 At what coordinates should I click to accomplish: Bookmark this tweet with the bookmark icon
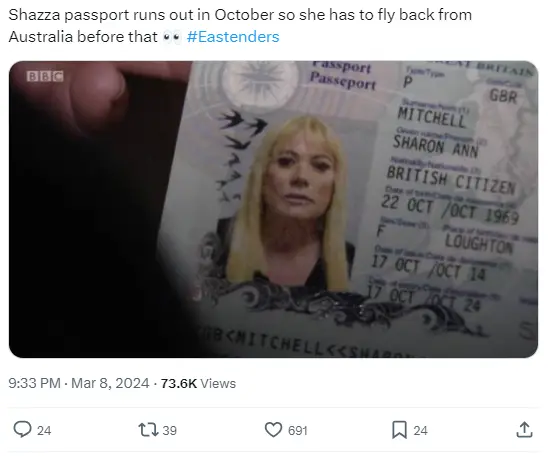399,430
